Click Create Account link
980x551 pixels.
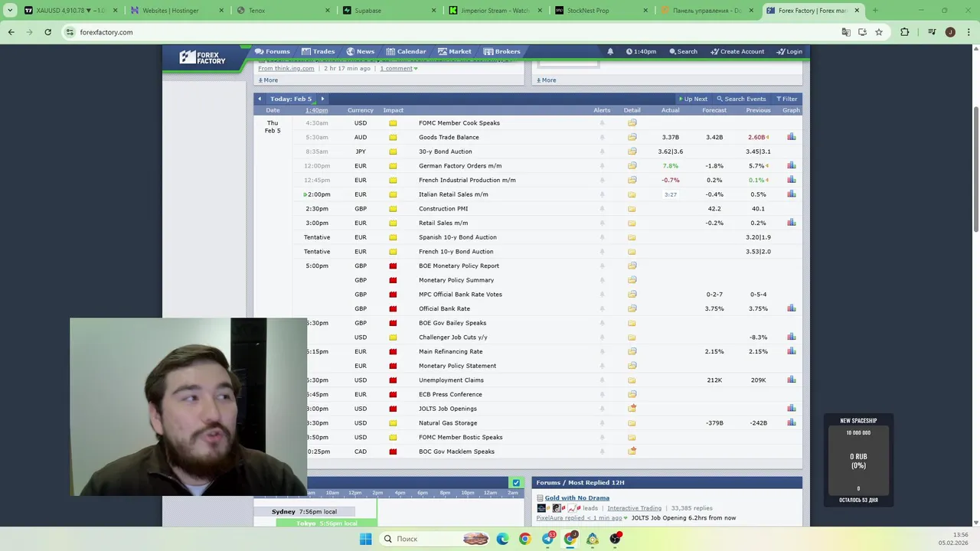pos(737,51)
